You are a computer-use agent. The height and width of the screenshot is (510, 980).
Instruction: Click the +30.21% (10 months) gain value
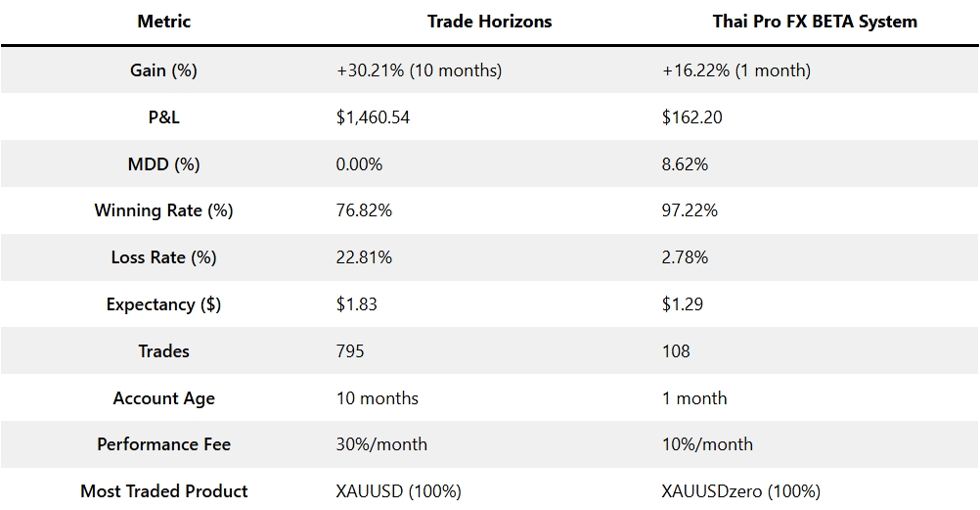pyautogui.click(x=419, y=70)
